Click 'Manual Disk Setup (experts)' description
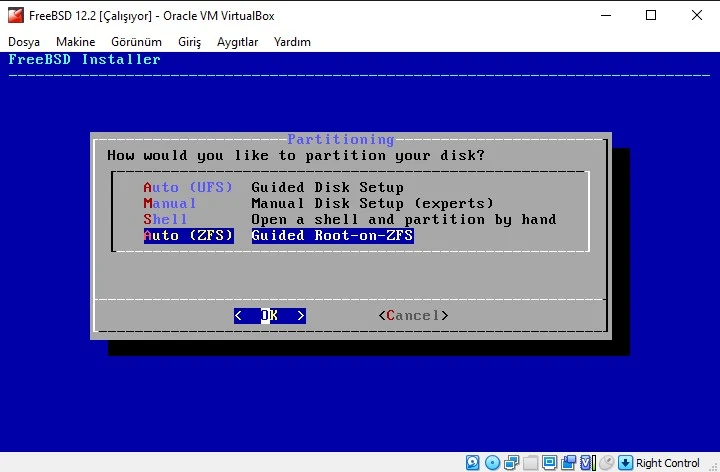 pyautogui.click(x=372, y=203)
